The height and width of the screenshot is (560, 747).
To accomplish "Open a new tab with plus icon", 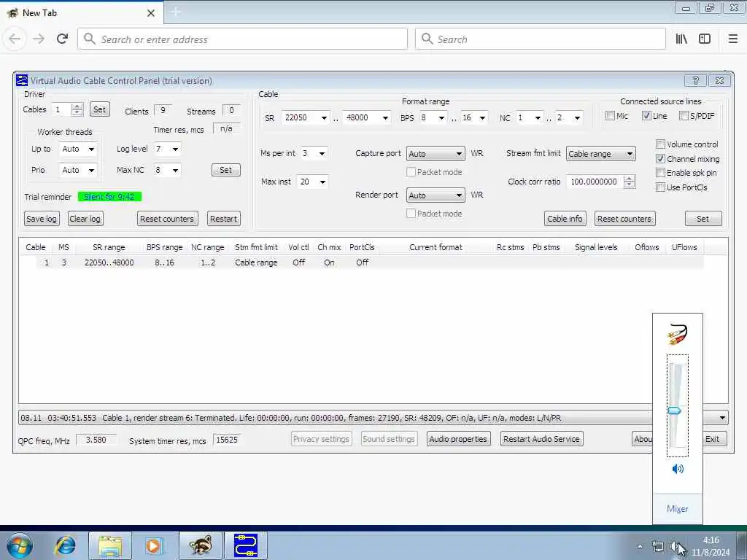I will coord(175,12).
